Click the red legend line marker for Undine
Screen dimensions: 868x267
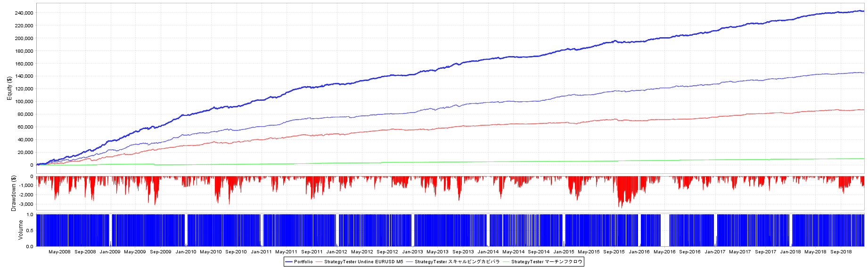point(319,262)
